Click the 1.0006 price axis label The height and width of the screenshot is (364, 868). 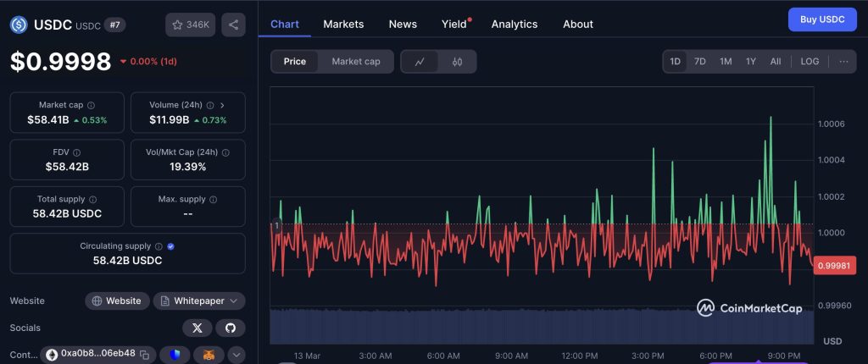(x=831, y=124)
